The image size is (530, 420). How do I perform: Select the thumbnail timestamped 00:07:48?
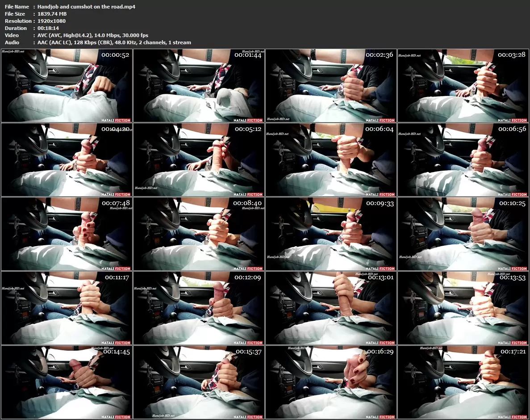[67, 234]
